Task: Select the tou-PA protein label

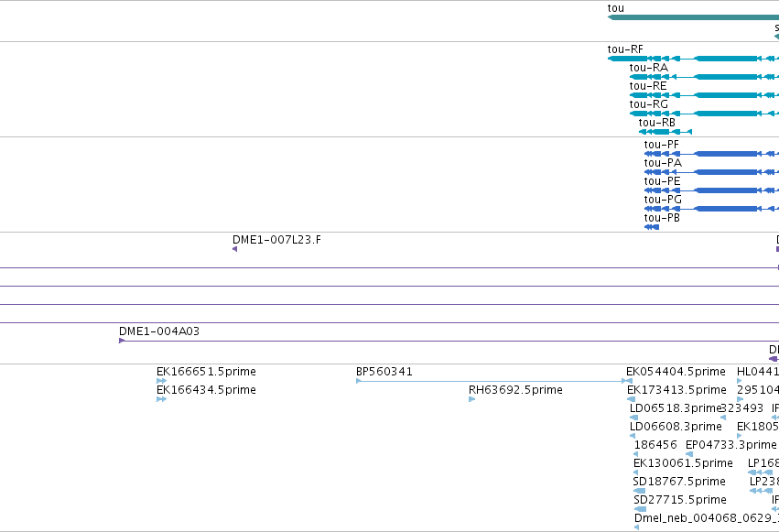Action: [663, 163]
